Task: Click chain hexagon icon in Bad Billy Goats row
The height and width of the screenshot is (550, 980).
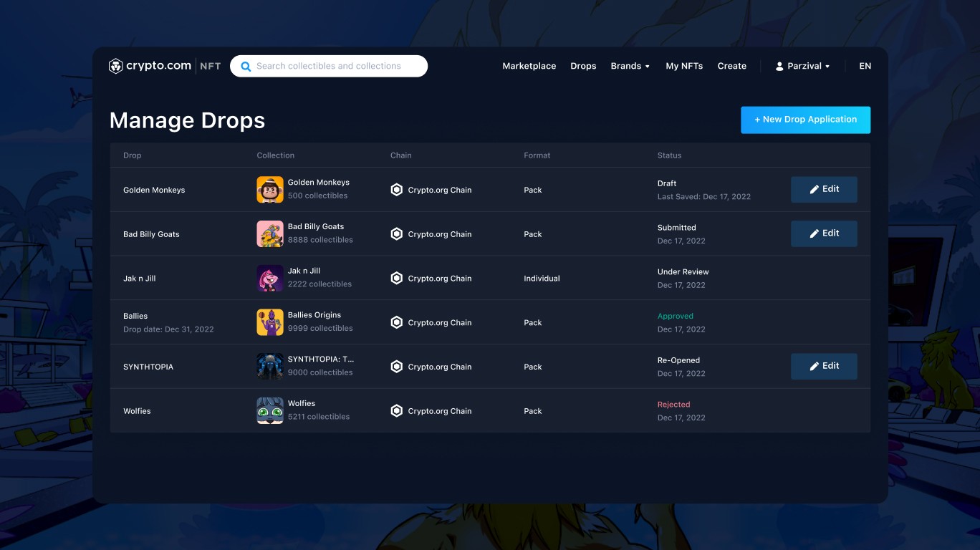Action: pyautogui.click(x=397, y=234)
